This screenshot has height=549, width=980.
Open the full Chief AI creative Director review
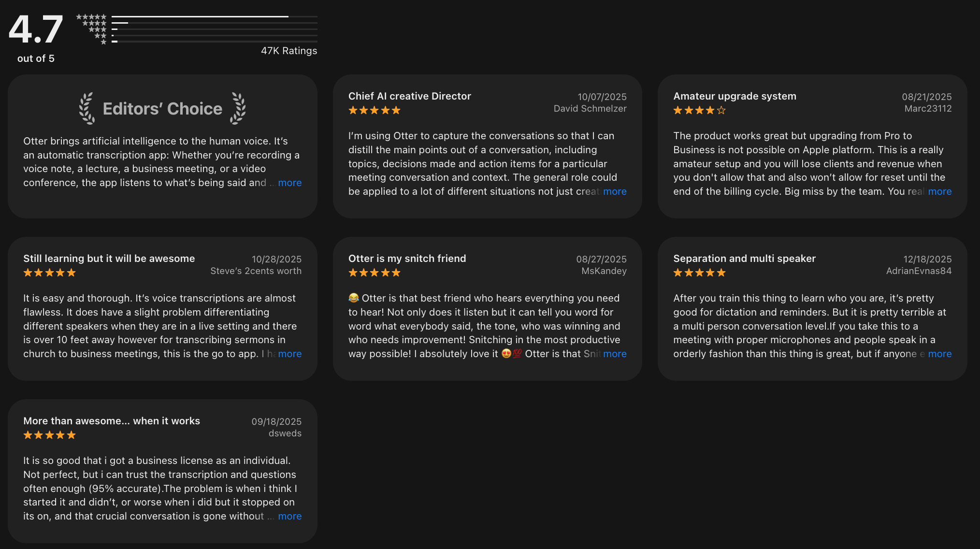615,191
